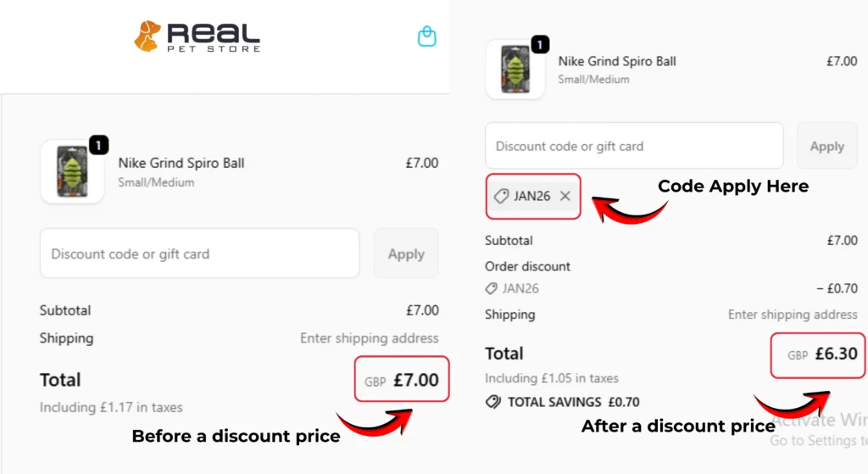Focus the discount code field above JAN26 chip
Image resolution: width=868 pixels, height=474 pixels.
[634, 146]
